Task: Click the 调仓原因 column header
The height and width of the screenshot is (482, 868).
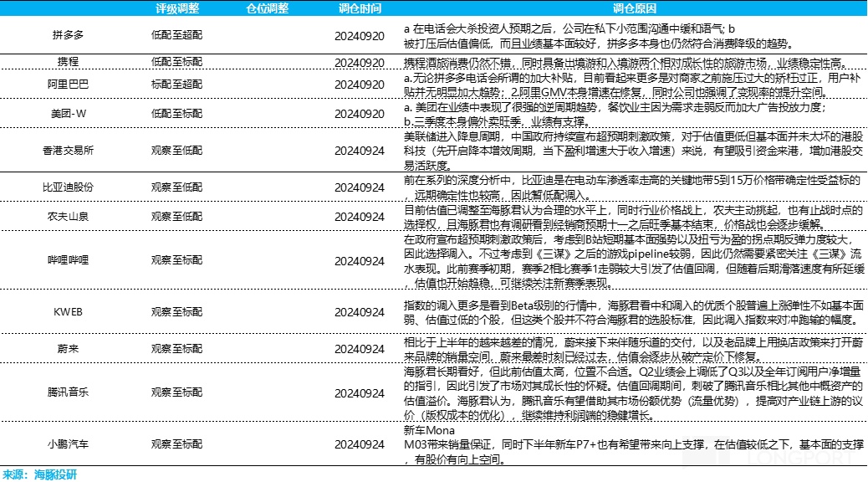Action: point(635,8)
